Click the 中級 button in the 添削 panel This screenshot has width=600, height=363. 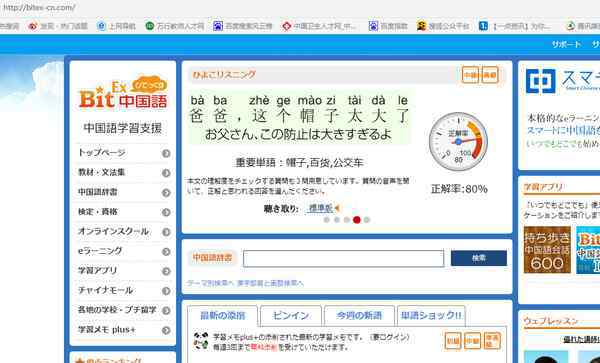click(473, 341)
